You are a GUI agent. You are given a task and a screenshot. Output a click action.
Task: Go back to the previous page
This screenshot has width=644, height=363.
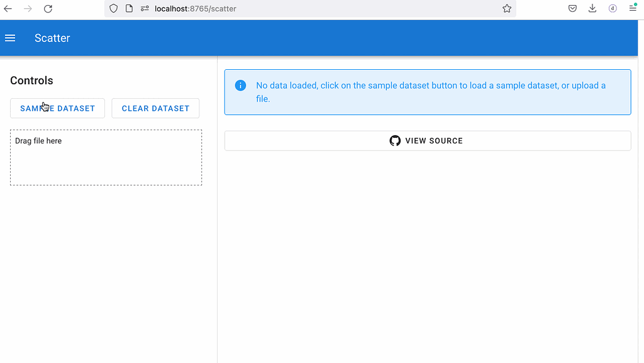(x=8, y=9)
